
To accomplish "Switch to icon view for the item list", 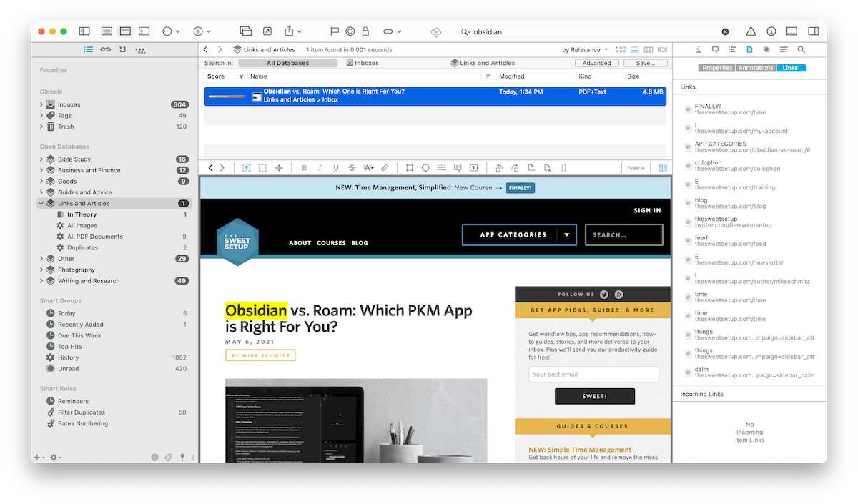I will point(621,50).
